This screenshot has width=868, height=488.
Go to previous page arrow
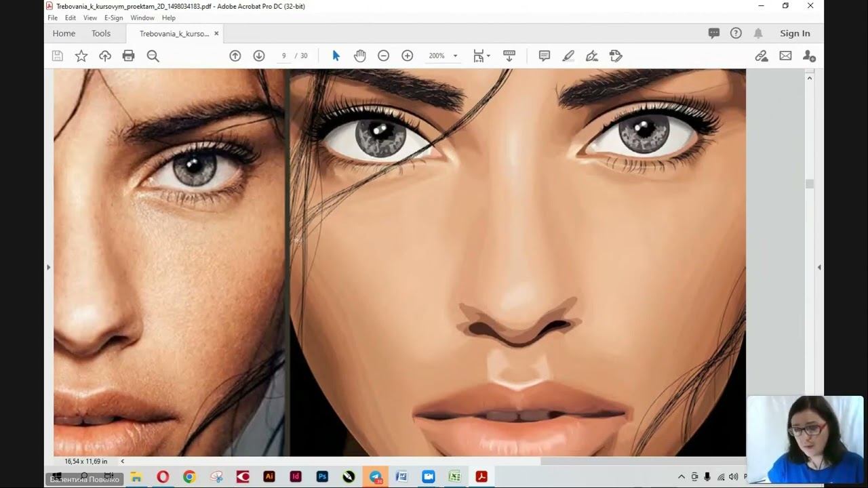coord(235,56)
